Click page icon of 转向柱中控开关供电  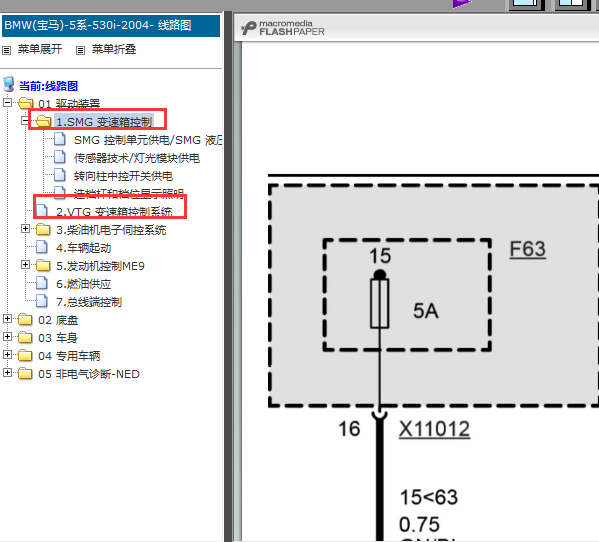(60, 175)
